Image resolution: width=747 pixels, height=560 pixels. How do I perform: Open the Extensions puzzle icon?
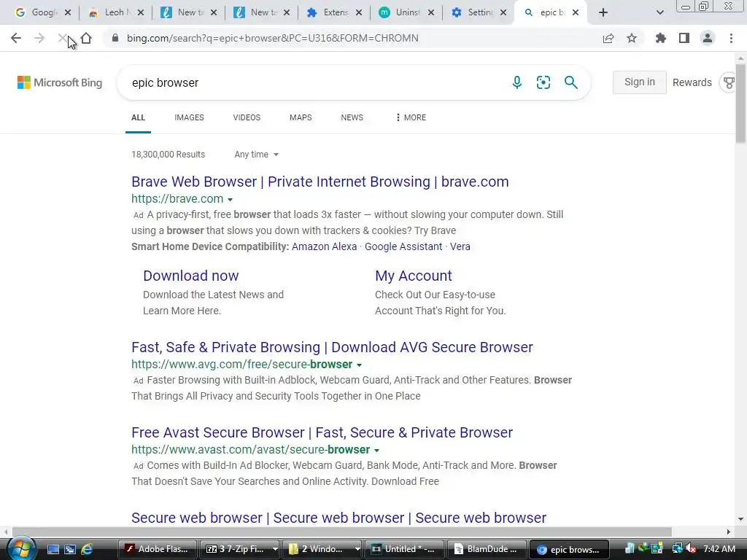(660, 38)
